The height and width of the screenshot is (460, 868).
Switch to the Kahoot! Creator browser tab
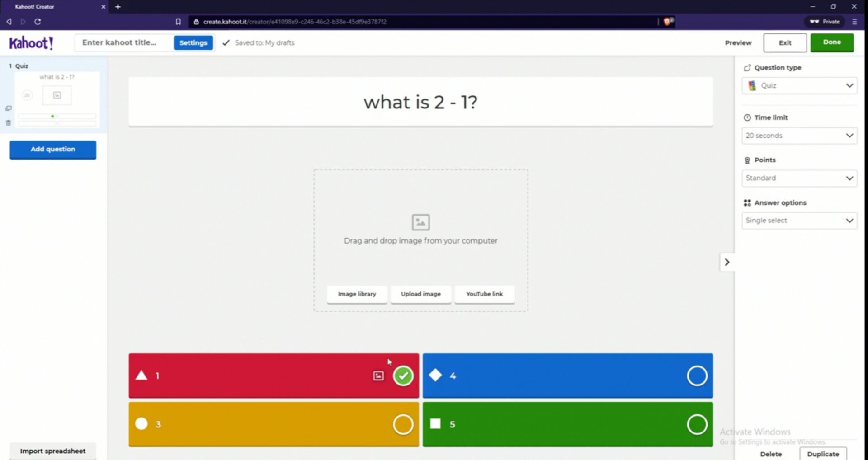pos(53,7)
